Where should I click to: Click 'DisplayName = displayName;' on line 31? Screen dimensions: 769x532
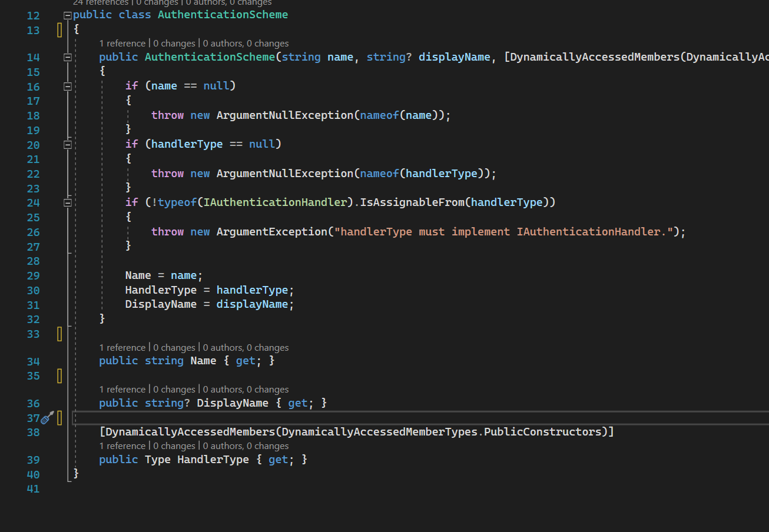click(210, 304)
